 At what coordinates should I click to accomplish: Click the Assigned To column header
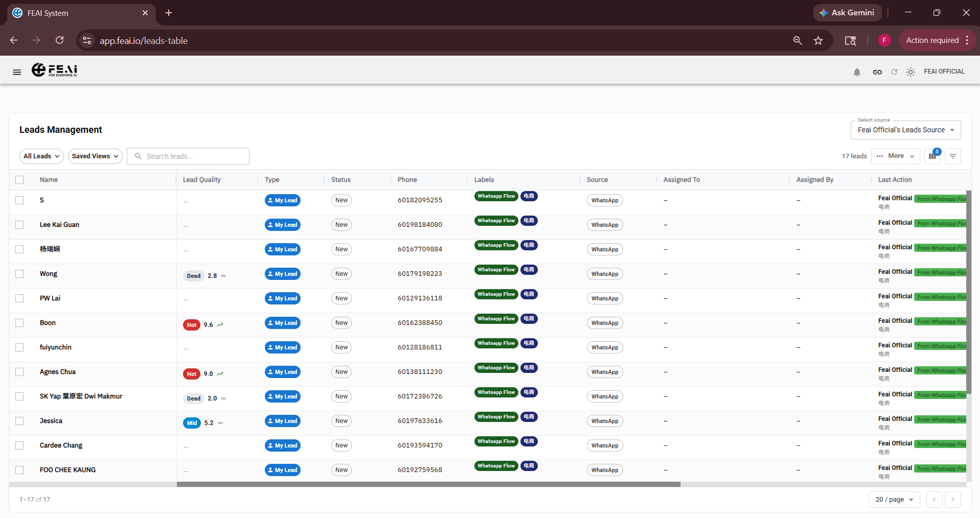point(681,180)
